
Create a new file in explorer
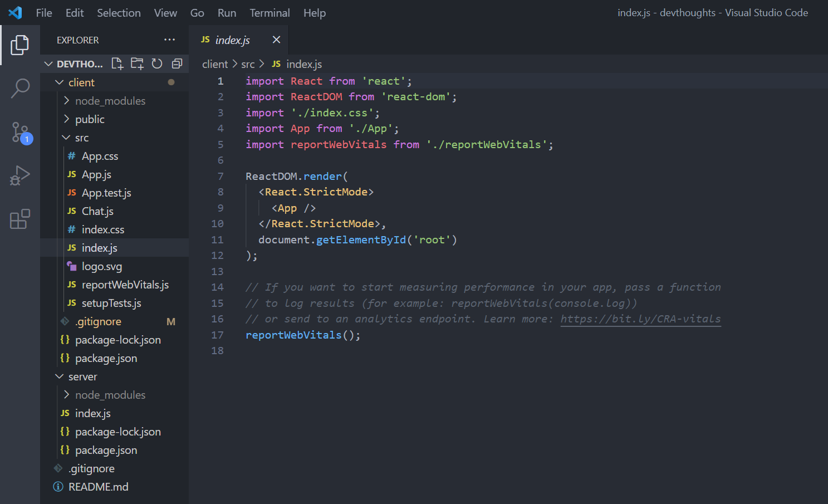(117, 63)
